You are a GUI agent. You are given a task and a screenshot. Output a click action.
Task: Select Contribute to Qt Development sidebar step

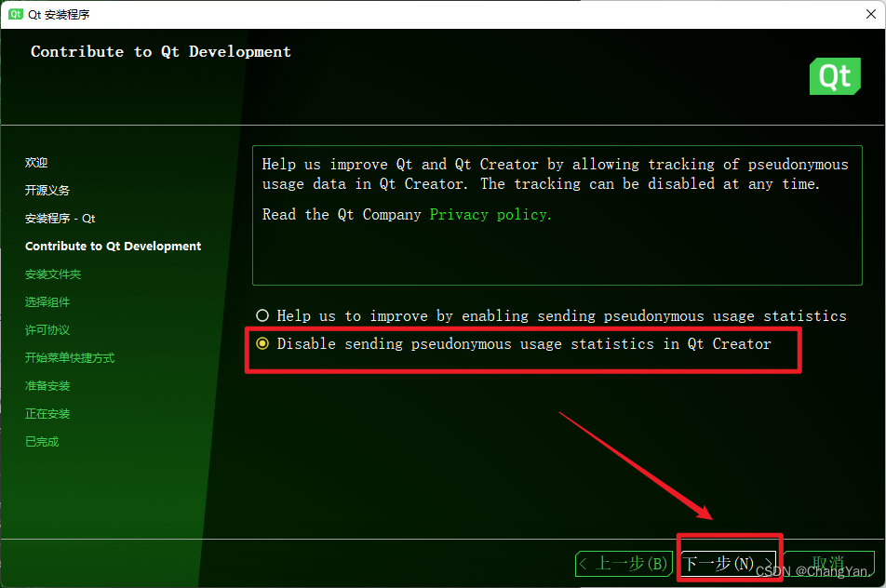pyautogui.click(x=113, y=247)
